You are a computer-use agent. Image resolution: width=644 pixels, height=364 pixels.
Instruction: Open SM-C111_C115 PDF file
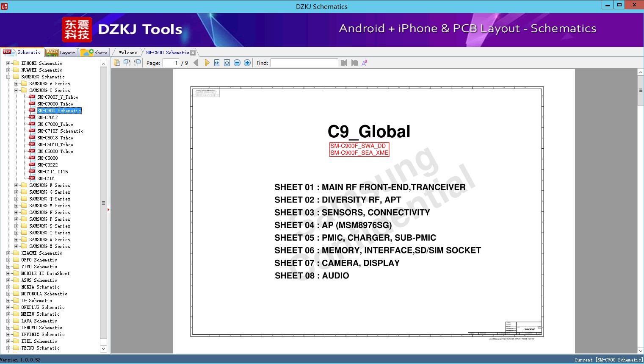tap(53, 172)
